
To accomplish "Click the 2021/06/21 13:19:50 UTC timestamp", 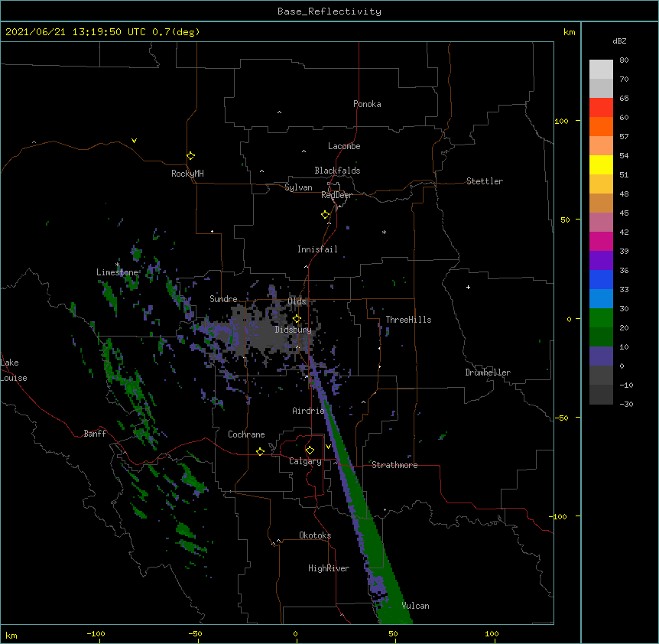I will [76, 32].
